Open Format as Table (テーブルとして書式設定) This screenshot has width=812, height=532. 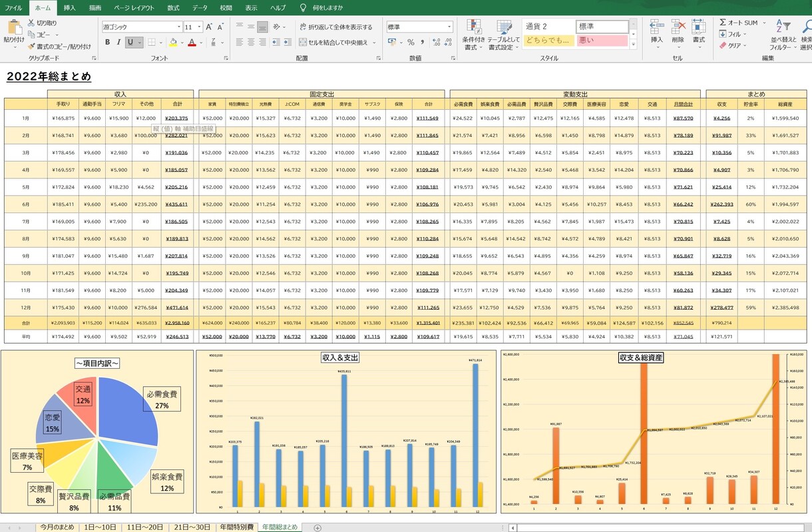tap(505, 35)
